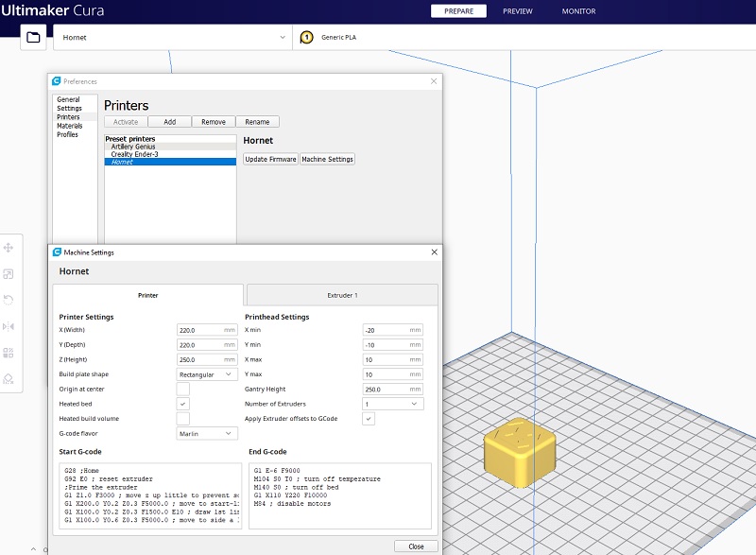
Task: Click the Z (Height) input field
Action: coord(207,359)
